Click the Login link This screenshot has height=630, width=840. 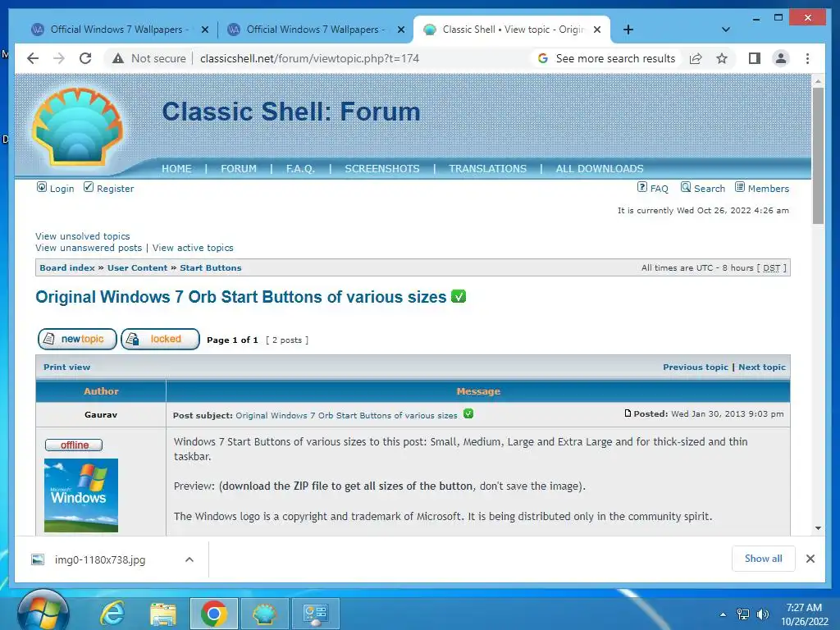click(55, 188)
